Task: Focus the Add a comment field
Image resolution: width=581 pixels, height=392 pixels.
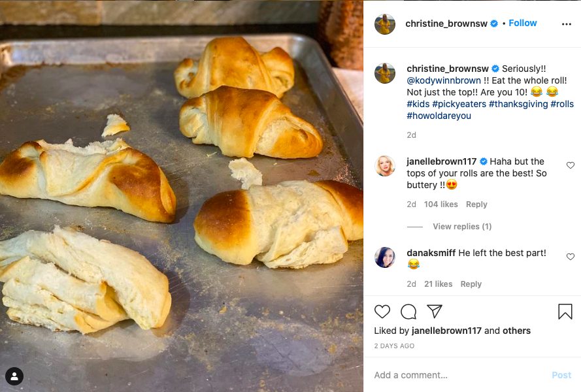Action: pos(457,375)
